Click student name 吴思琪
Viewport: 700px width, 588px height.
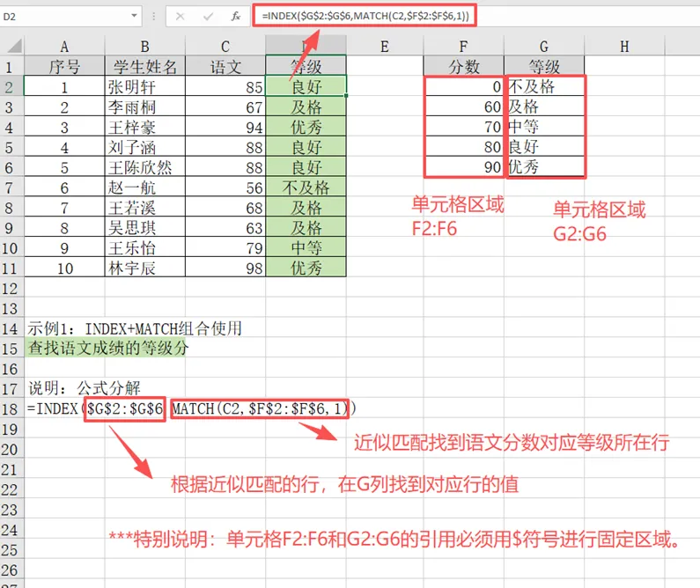pos(144,227)
